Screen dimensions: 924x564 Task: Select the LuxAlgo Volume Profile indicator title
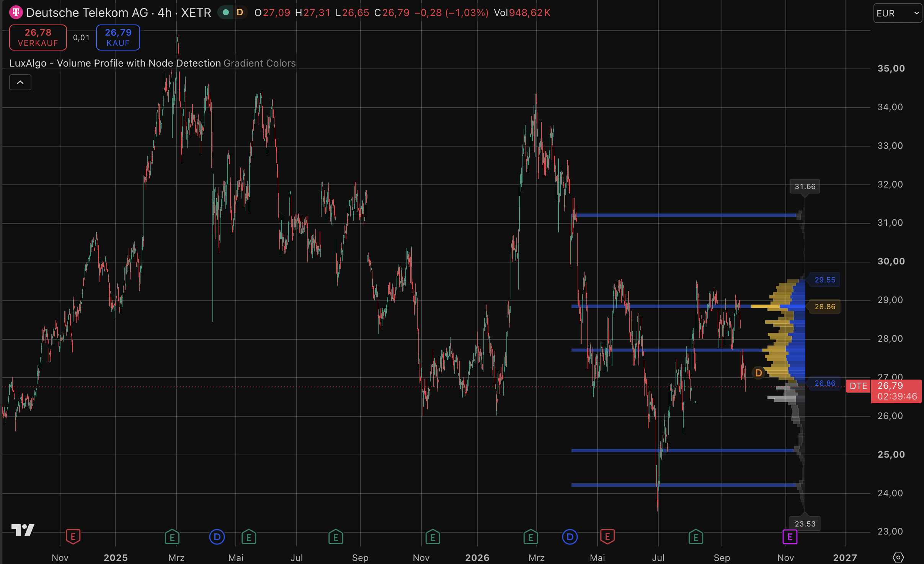(115, 63)
